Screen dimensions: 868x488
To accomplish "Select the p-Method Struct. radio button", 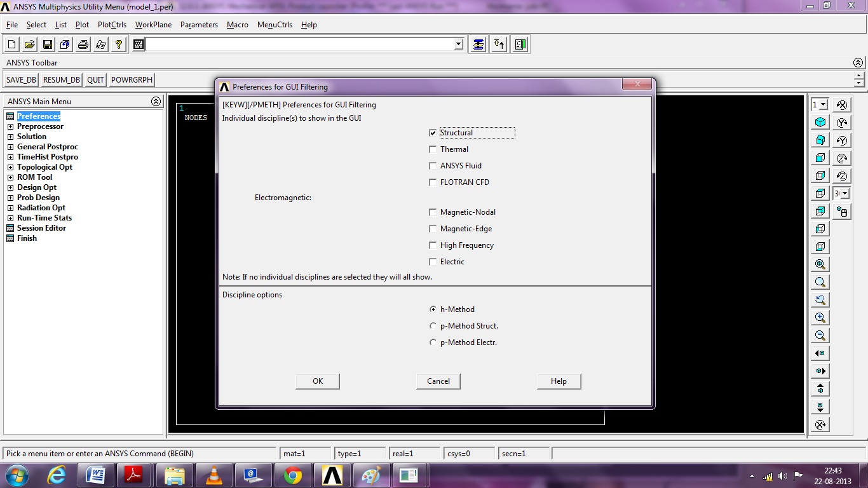I will click(x=433, y=326).
